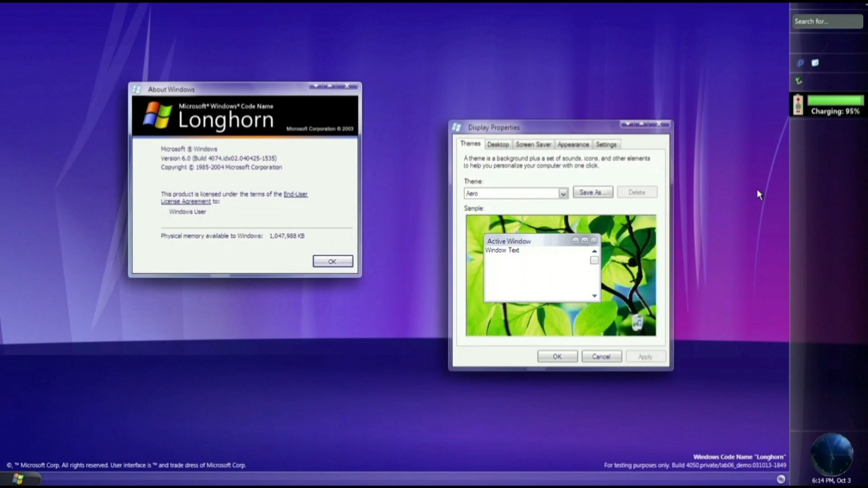Expand the sidebar menu arrow at top right
Image resolution: width=868 pixels, height=488 pixels.
[x=866, y=5]
